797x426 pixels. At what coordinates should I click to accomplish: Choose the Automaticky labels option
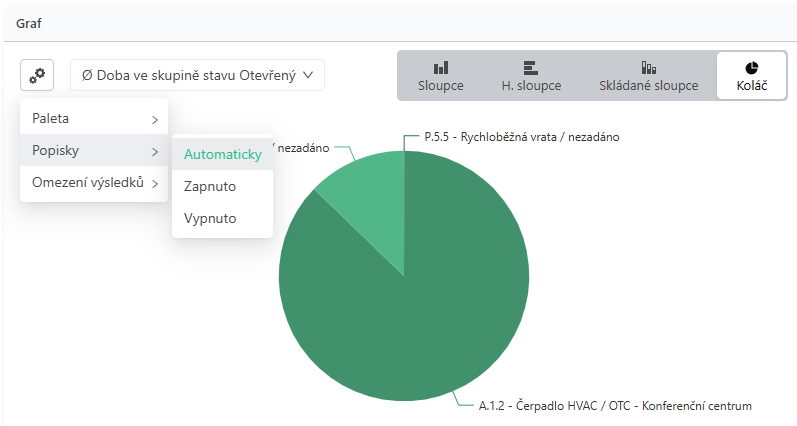[223, 154]
